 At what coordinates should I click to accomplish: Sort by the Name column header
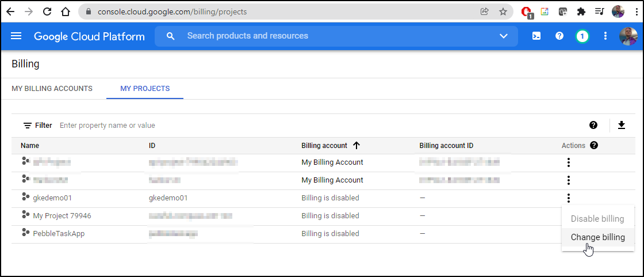tap(30, 145)
